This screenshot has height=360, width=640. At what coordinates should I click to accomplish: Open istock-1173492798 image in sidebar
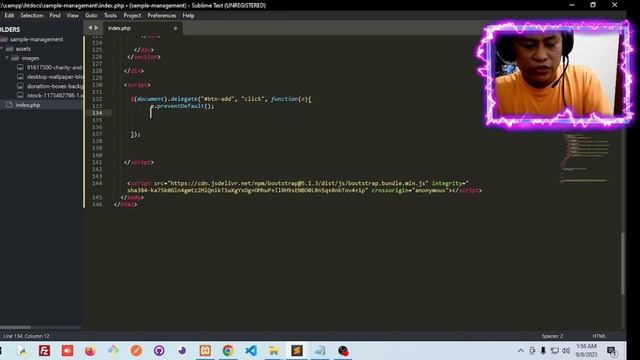(x=55, y=96)
